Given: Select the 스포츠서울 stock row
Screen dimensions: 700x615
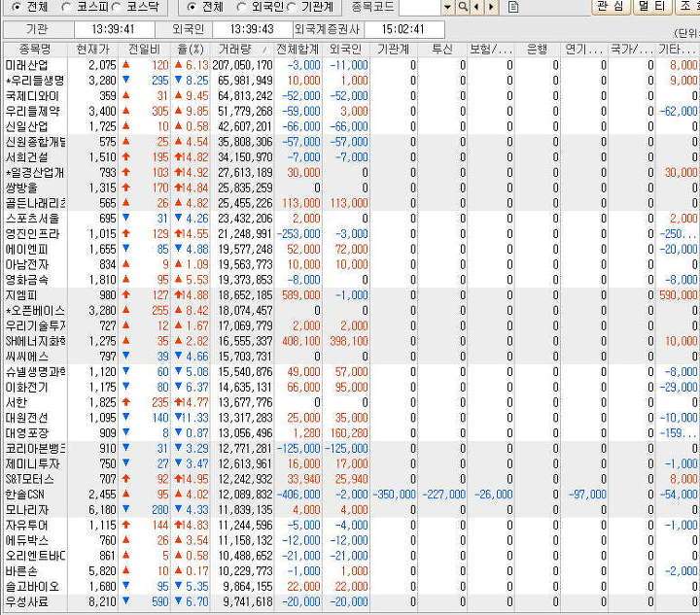Looking at the screenshot, I should [x=350, y=219].
